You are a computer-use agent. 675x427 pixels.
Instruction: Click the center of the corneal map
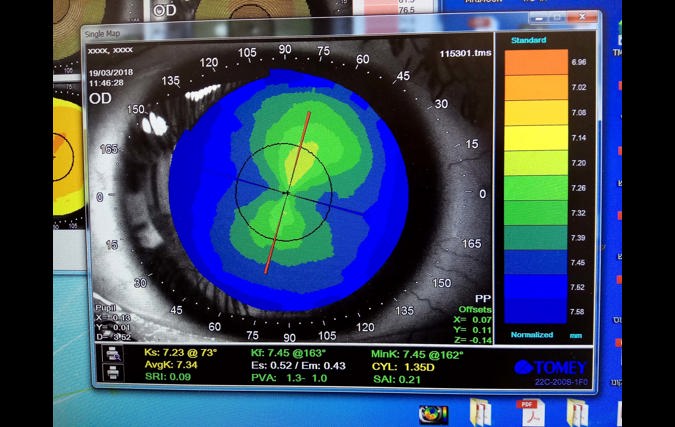[x=285, y=192]
